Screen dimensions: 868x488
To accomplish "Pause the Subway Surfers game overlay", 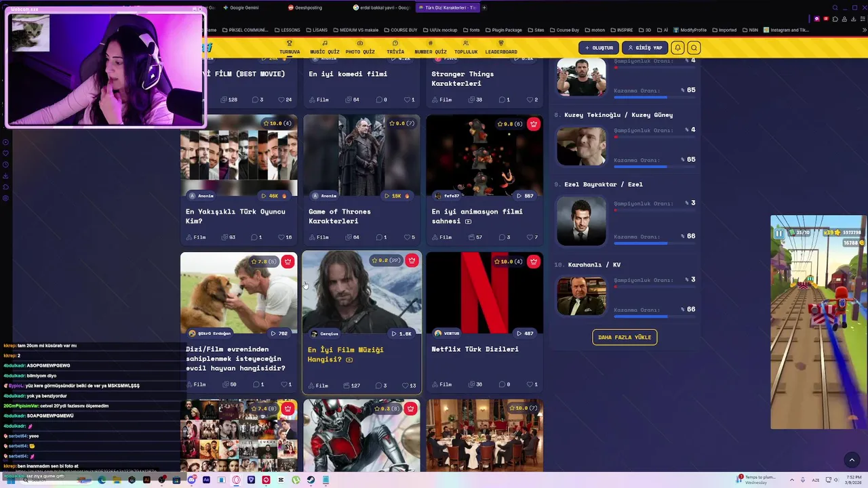I will [x=779, y=233].
